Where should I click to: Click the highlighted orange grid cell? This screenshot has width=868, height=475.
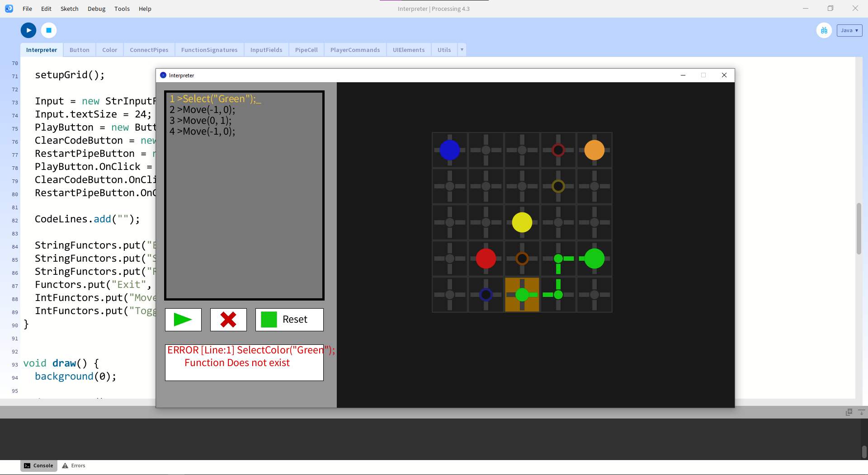522,295
